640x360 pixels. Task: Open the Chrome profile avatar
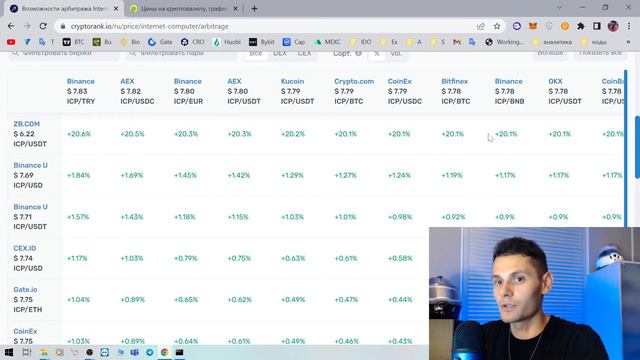613,26
